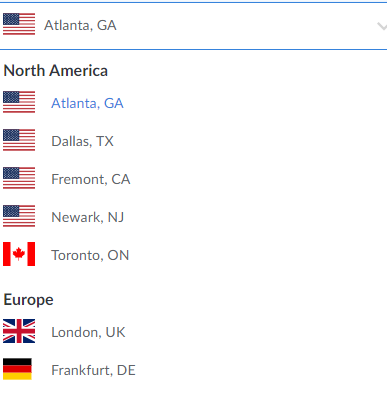Click the flag inside the selected region field

[19, 24]
